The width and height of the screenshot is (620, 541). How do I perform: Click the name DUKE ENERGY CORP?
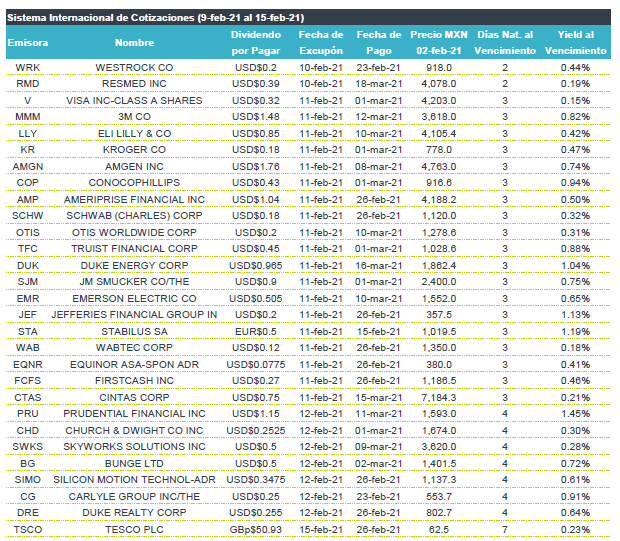click(134, 266)
